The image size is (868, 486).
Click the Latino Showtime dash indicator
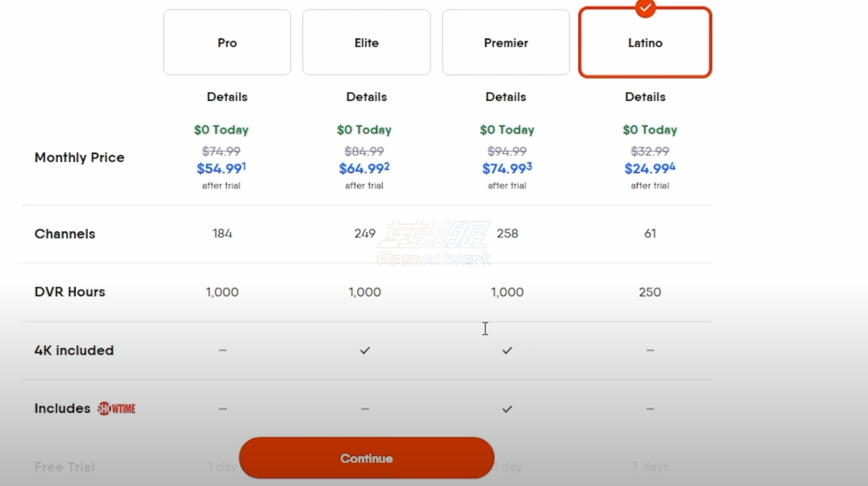click(650, 409)
